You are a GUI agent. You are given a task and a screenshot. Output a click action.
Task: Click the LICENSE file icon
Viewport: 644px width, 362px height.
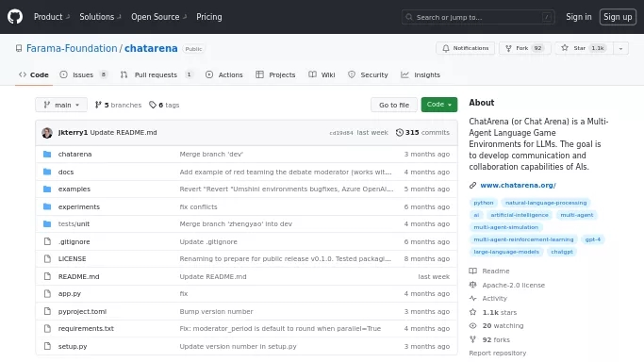click(47, 259)
